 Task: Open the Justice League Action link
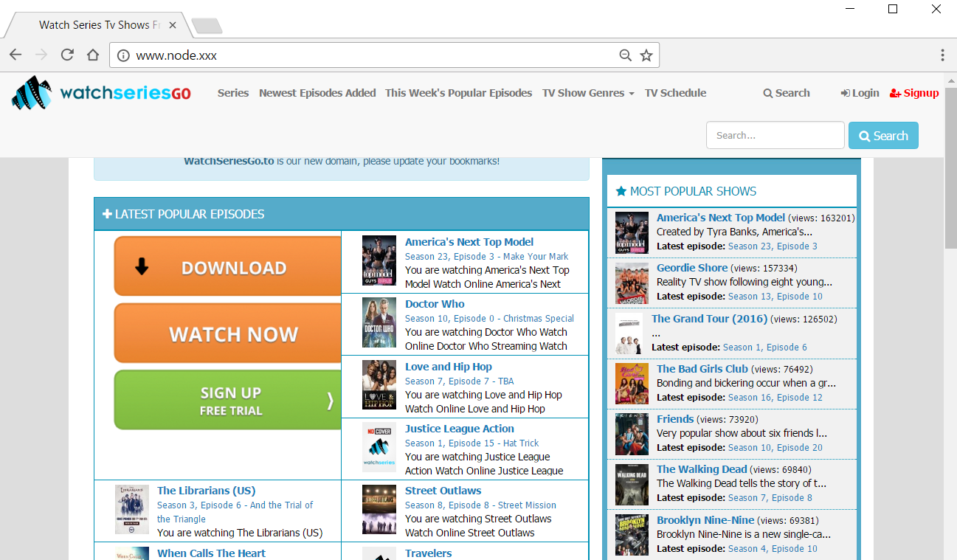click(x=460, y=429)
